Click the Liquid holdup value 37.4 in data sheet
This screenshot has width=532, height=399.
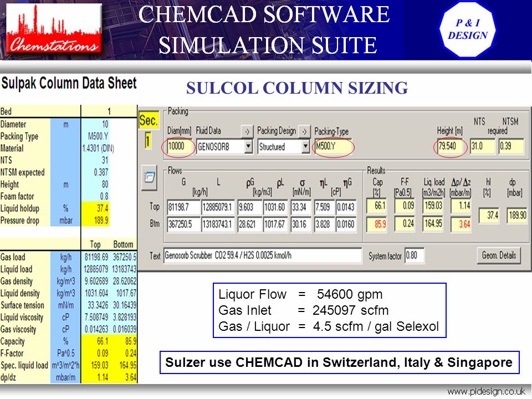[103, 208]
